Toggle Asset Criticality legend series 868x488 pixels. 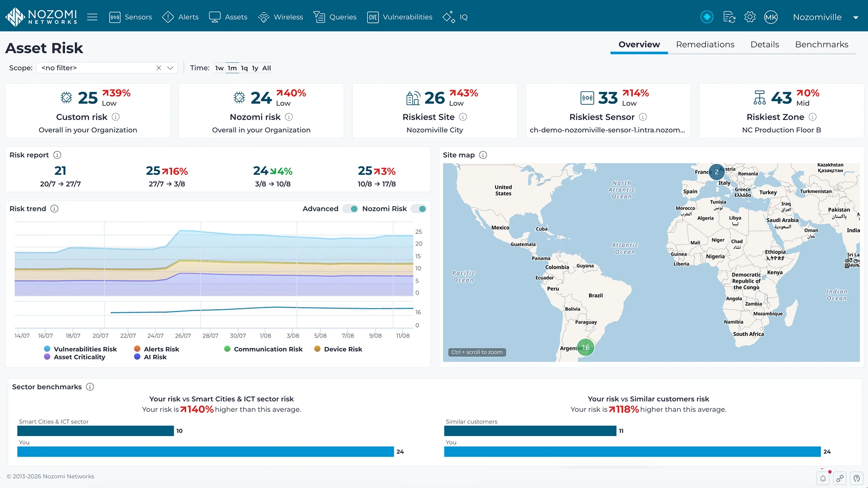[75, 357]
